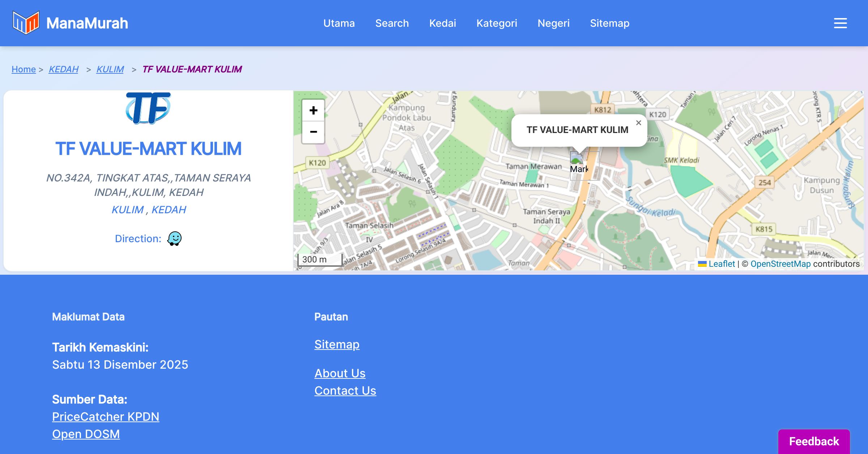Go to Search in navigation
868x454 pixels.
click(392, 23)
